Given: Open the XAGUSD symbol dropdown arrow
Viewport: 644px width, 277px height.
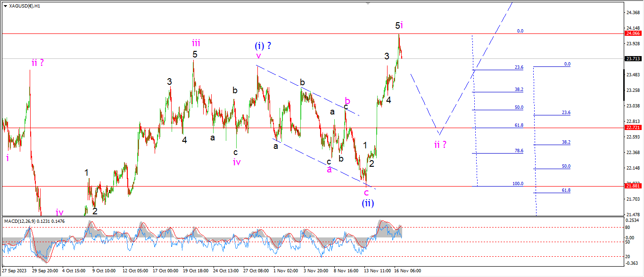Looking at the screenshot, I should [x=5, y=6].
